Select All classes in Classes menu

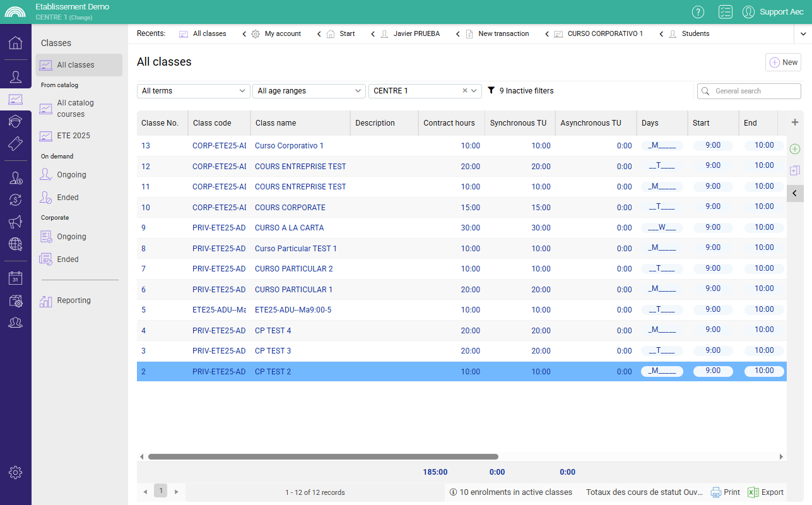click(x=79, y=65)
